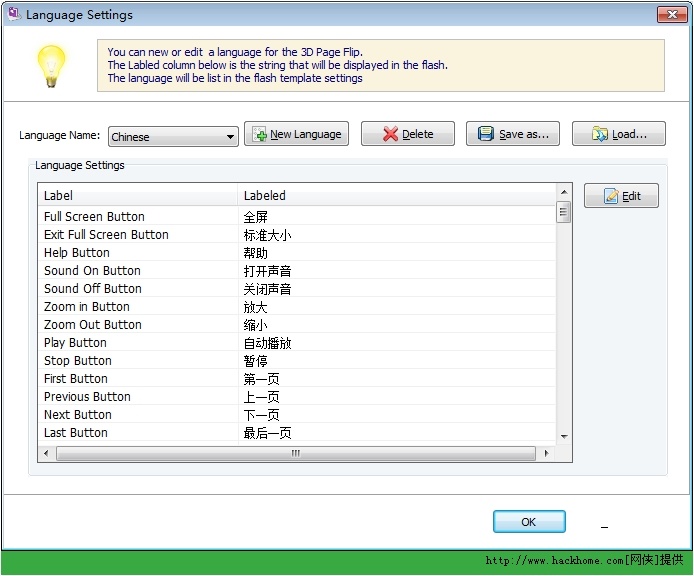Viewport: 694px width, 576px height.
Task: Select the Zoom in Button row
Action: (x=297, y=307)
